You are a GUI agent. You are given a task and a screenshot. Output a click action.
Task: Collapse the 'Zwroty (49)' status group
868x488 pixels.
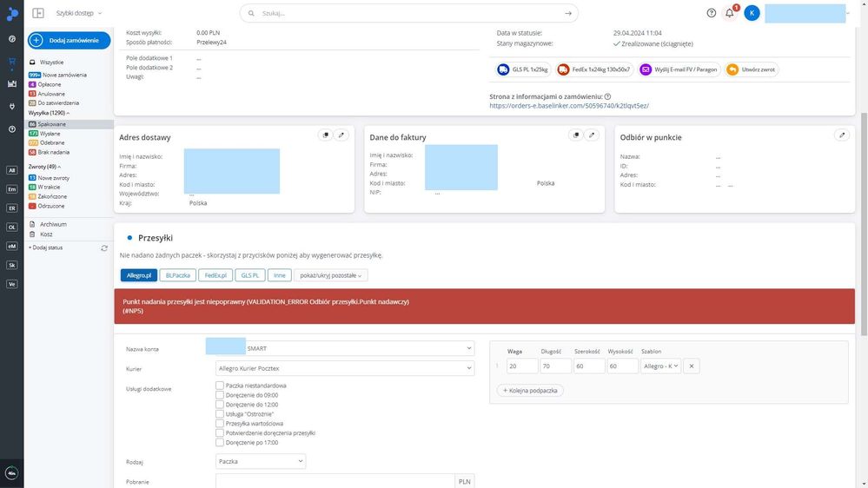tap(44, 167)
